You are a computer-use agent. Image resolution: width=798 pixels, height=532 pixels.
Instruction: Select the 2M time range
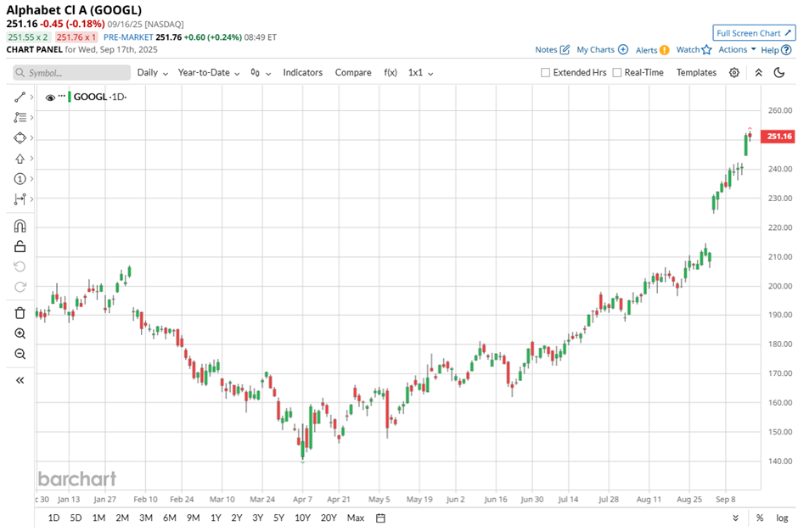pyautogui.click(x=122, y=518)
